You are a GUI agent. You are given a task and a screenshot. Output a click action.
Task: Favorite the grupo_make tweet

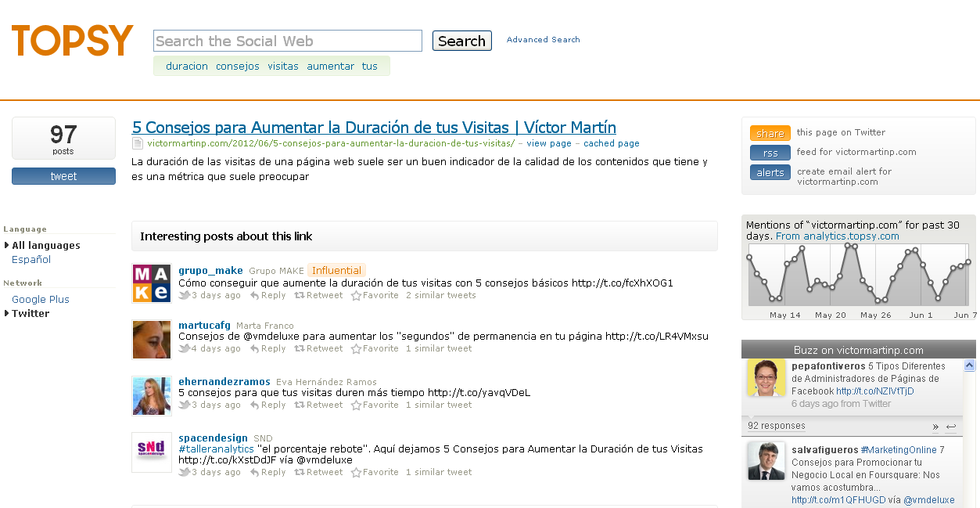coord(375,296)
